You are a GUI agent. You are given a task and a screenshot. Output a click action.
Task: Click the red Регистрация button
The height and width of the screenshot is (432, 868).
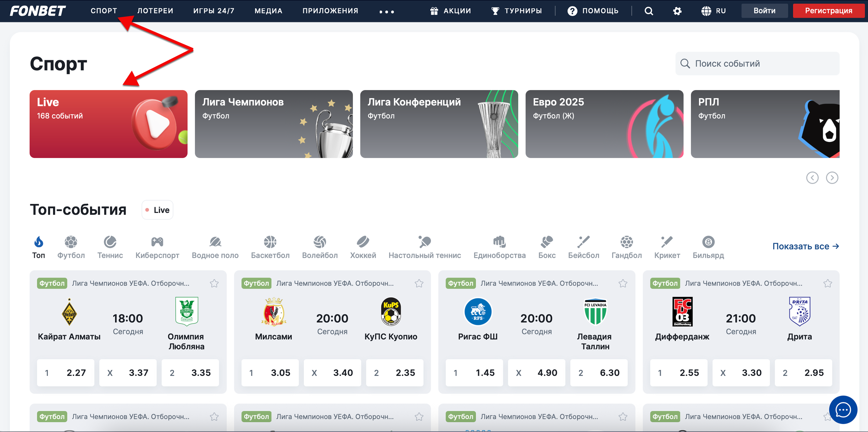point(828,11)
